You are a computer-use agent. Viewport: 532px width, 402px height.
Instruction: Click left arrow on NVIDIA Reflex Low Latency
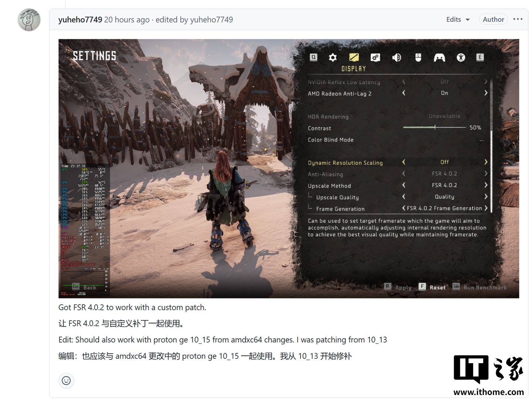[403, 82]
